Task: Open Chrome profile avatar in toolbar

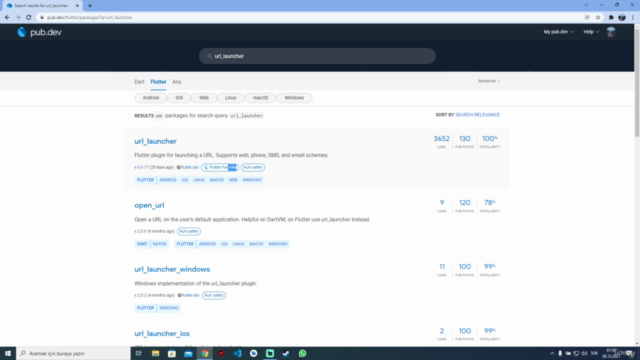Action: pyautogui.click(x=622, y=18)
